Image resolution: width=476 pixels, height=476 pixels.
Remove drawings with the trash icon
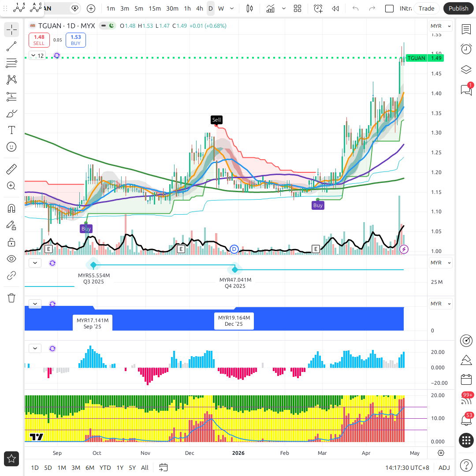11,298
